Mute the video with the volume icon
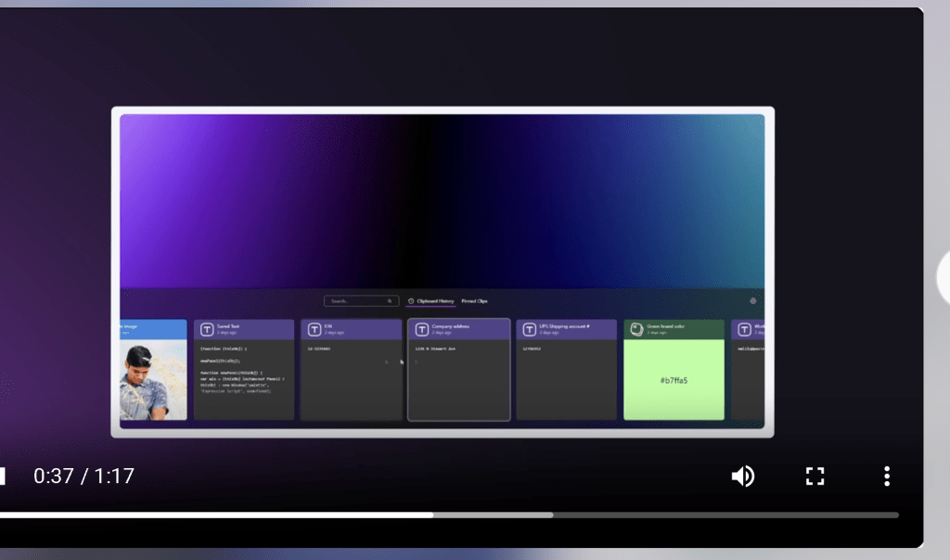Viewport: 950px width, 560px height. tap(743, 477)
